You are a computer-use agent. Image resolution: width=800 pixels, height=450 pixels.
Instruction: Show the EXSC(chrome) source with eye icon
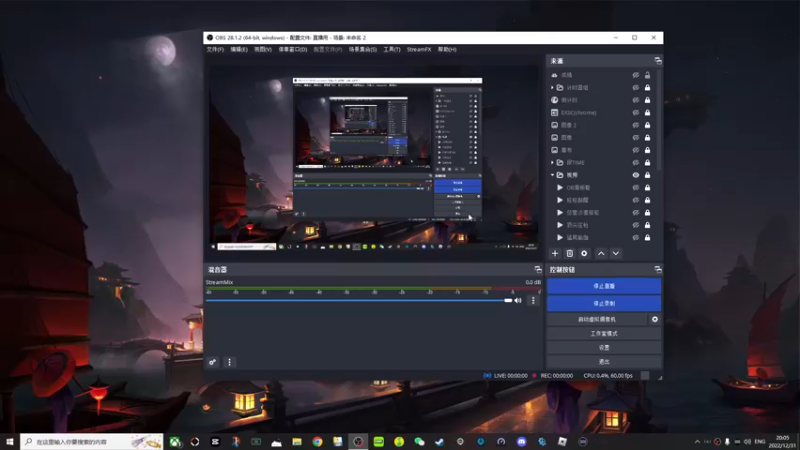pyautogui.click(x=636, y=113)
